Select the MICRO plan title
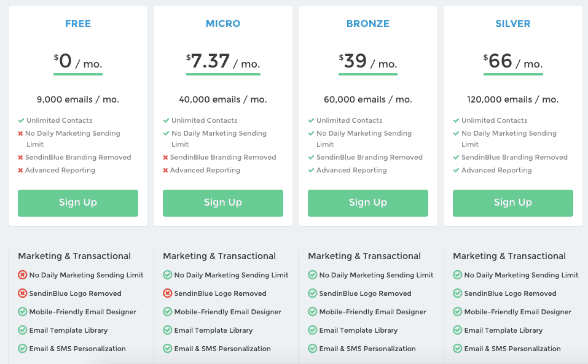The width and height of the screenshot is (588, 364). click(x=223, y=23)
